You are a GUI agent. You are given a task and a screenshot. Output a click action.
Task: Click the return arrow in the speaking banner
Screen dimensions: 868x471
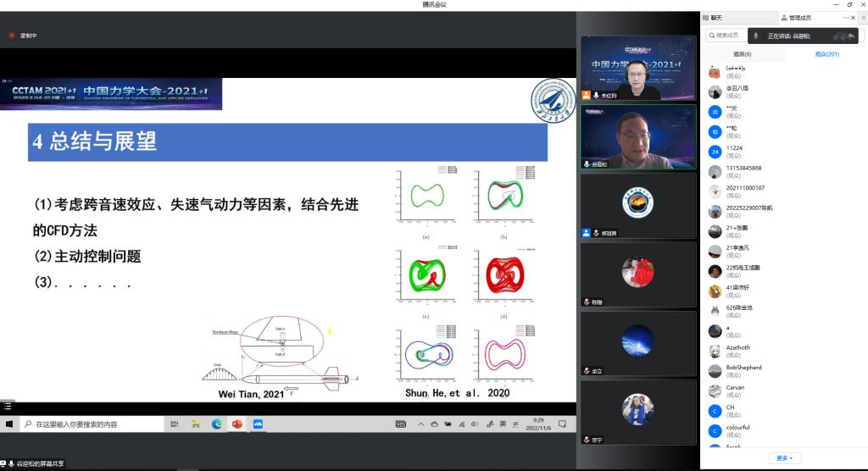tap(850, 36)
